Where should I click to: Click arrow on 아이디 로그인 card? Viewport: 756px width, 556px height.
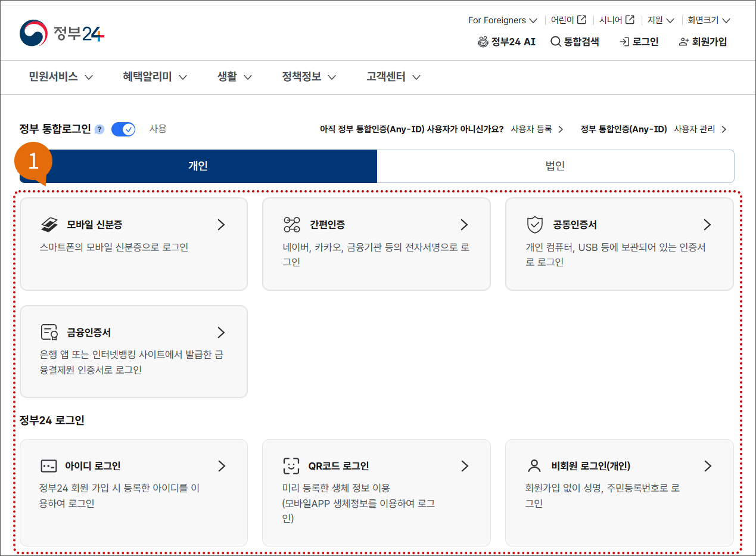click(221, 466)
